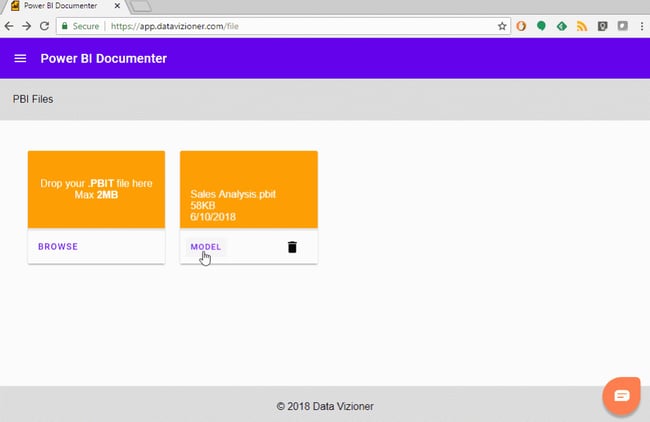Click the 2018 Data Vizioner footer text
This screenshot has height=422, width=650.
click(325, 406)
